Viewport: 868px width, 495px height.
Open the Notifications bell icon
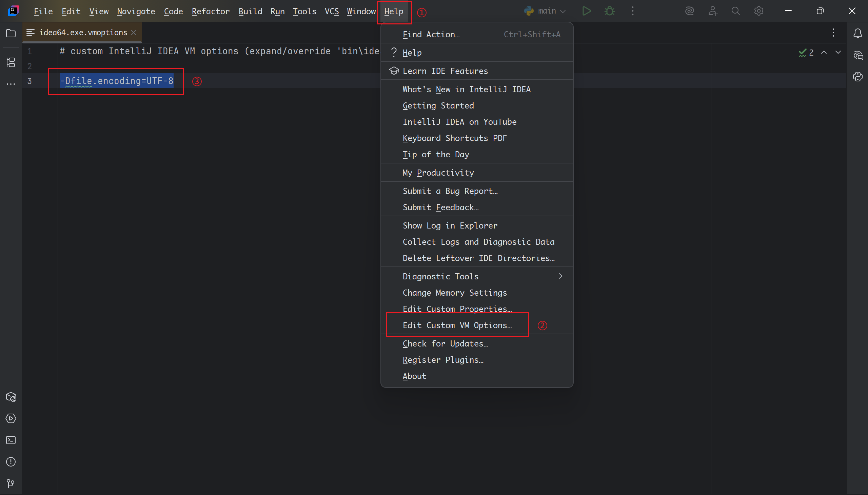click(x=857, y=33)
